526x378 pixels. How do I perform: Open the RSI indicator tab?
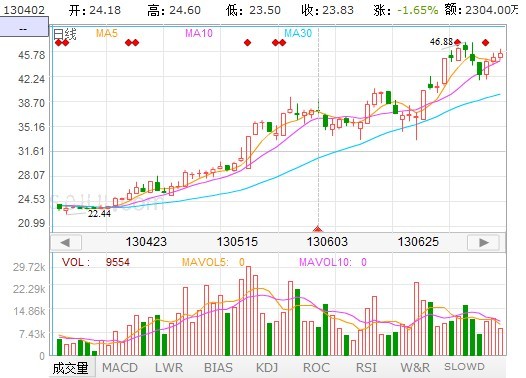tap(366, 368)
